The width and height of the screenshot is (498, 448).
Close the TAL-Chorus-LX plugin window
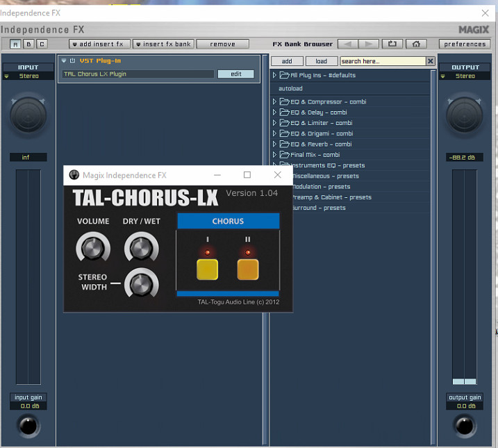[277, 175]
